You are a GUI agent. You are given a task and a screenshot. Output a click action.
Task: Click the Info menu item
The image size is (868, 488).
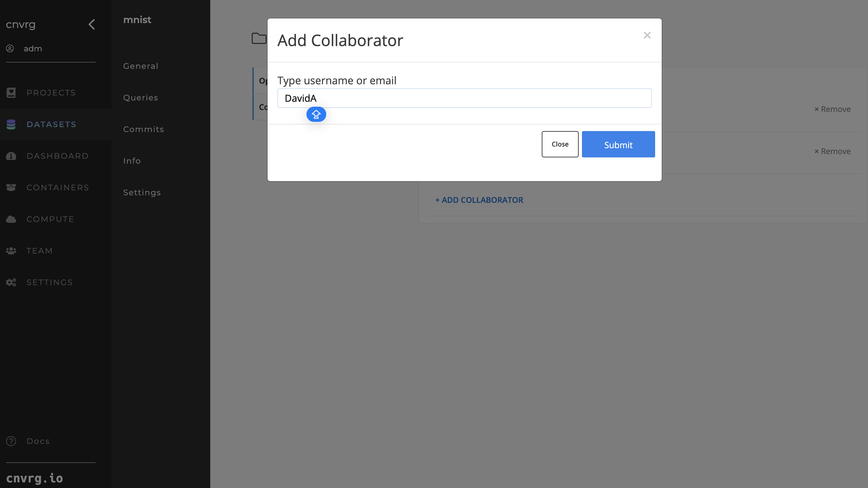[x=131, y=161]
